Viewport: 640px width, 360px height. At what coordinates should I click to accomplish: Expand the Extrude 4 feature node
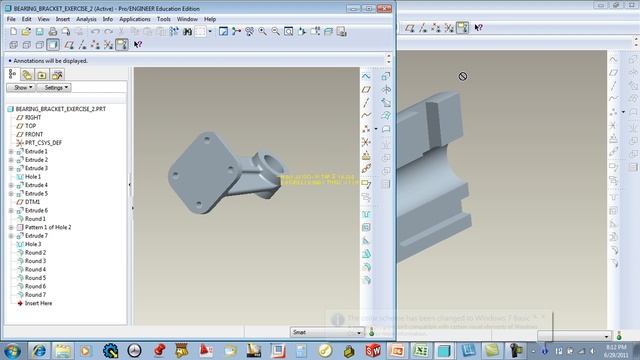pos(11,185)
